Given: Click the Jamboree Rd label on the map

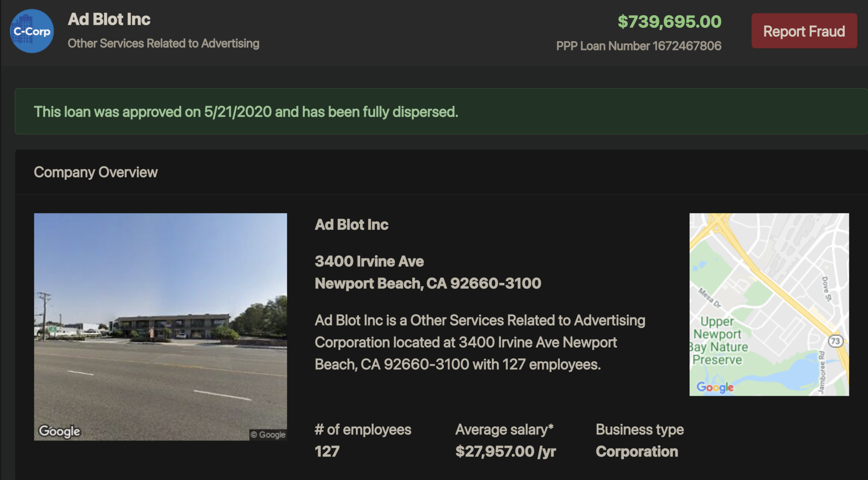Looking at the screenshot, I should pos(821,373).
